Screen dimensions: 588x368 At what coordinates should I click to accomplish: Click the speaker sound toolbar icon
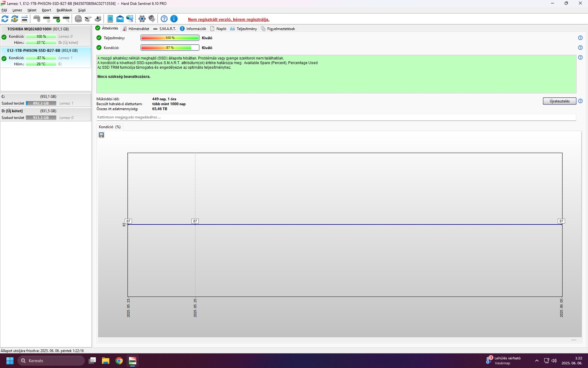(152, 19)
